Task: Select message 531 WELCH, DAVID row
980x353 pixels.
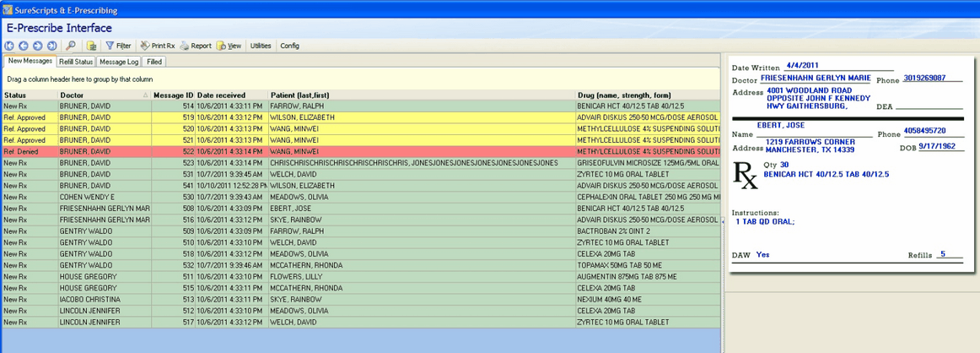Action: pos(361,174)
